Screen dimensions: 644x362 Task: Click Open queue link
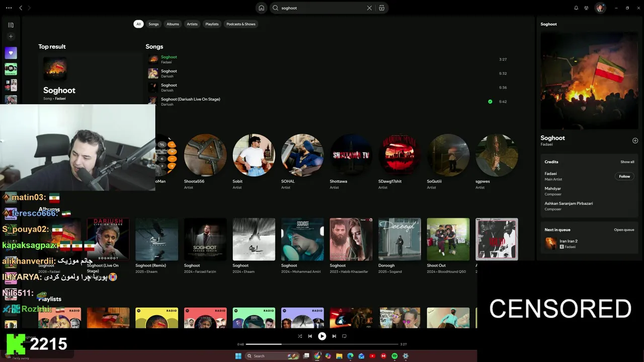(x=624, y=230)
